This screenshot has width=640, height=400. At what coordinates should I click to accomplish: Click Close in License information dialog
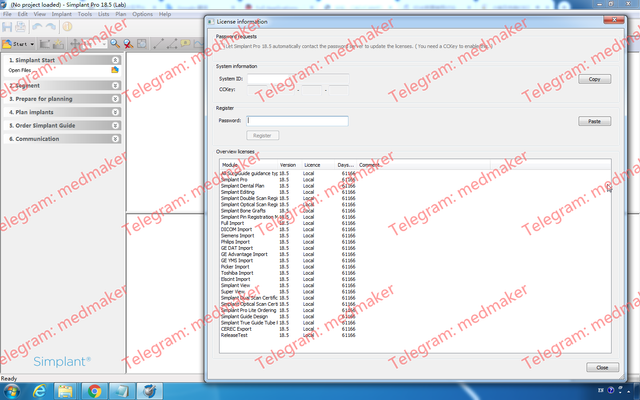[x=602, y=367]
